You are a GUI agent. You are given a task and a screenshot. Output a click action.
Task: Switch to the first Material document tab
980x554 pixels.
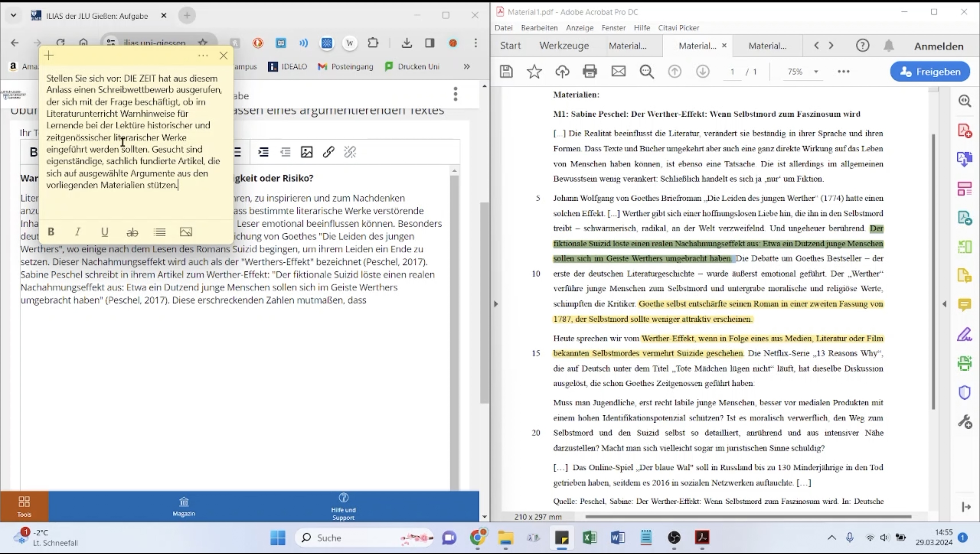(628, 46)
